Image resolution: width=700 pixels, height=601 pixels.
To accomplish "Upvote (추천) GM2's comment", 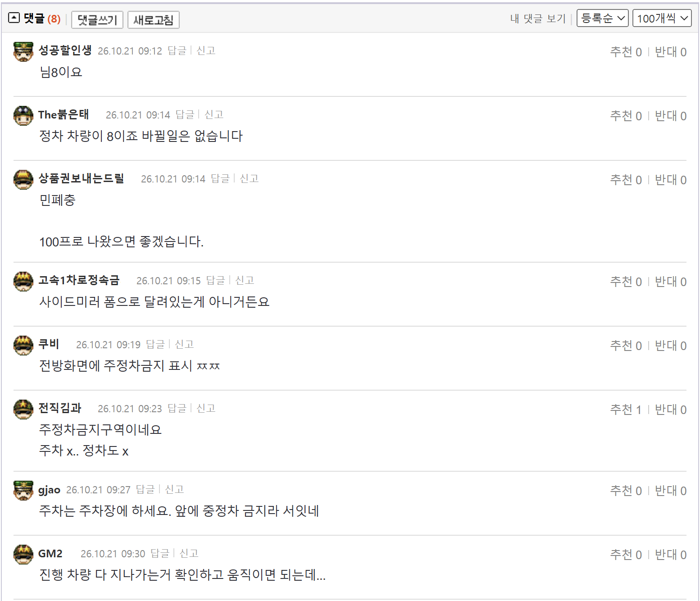I will click(626, 555).
